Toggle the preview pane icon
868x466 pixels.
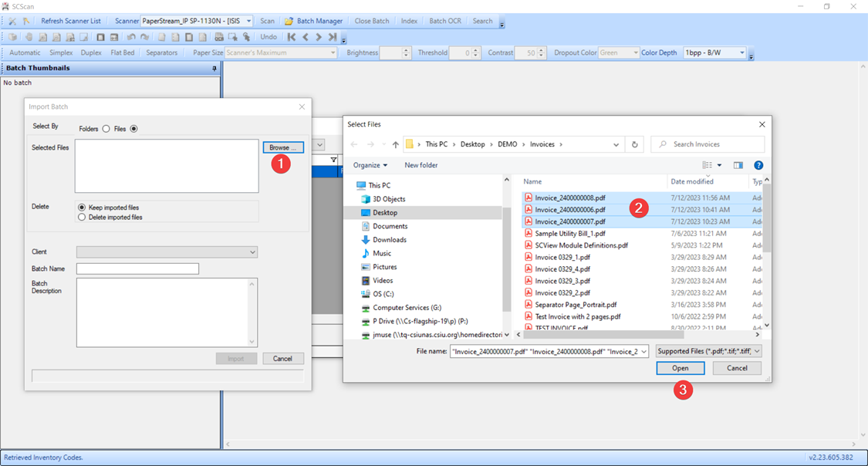pos(738,165)
